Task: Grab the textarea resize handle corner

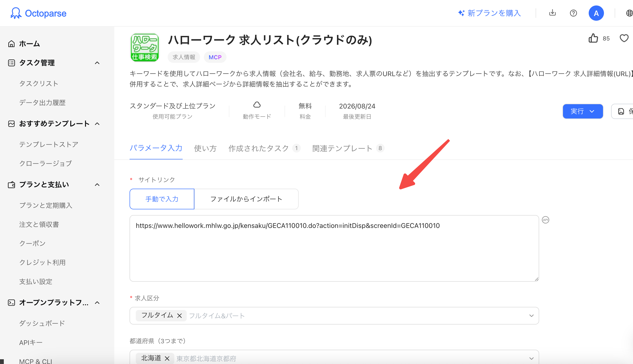Action: (536, 279)
